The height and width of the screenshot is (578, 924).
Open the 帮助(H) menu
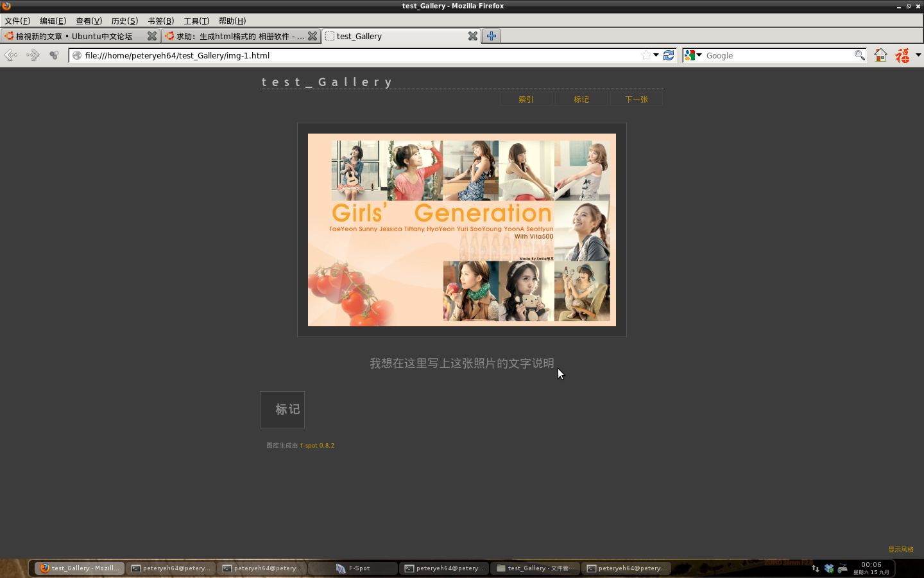232,21
